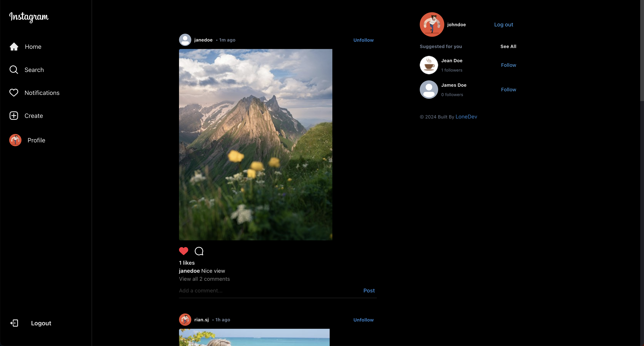Open the mountain flowers post image
This screenshot has width=644, height=346.
255,144
